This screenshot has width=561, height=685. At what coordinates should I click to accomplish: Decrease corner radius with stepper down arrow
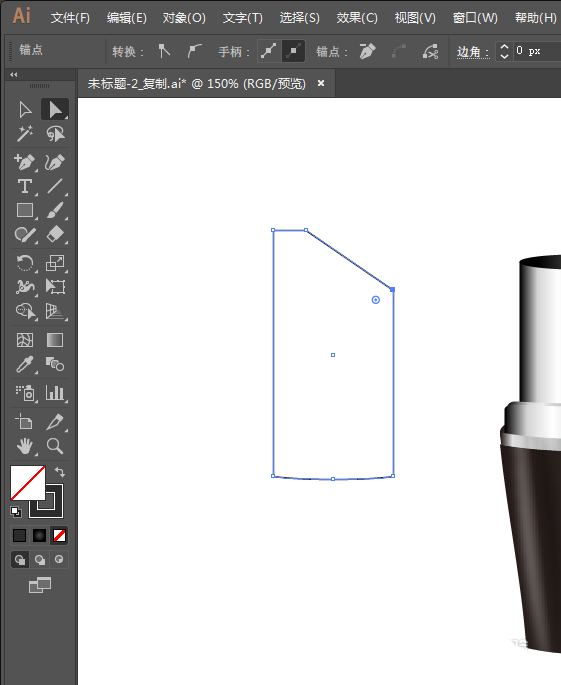coord(504,56)
